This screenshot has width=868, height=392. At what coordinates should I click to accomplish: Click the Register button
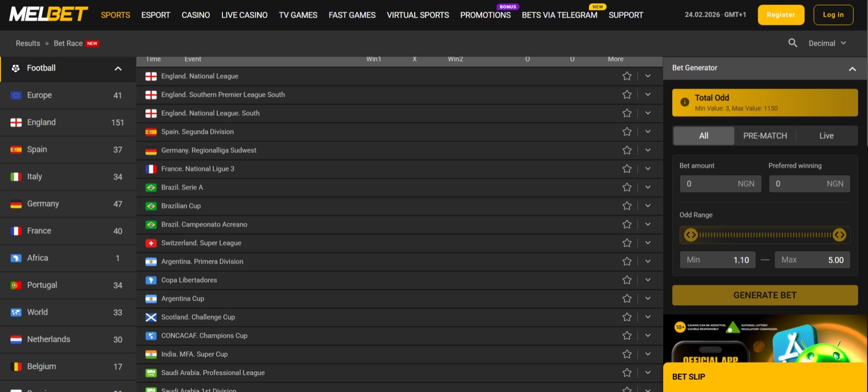click(x=781, y=14)
